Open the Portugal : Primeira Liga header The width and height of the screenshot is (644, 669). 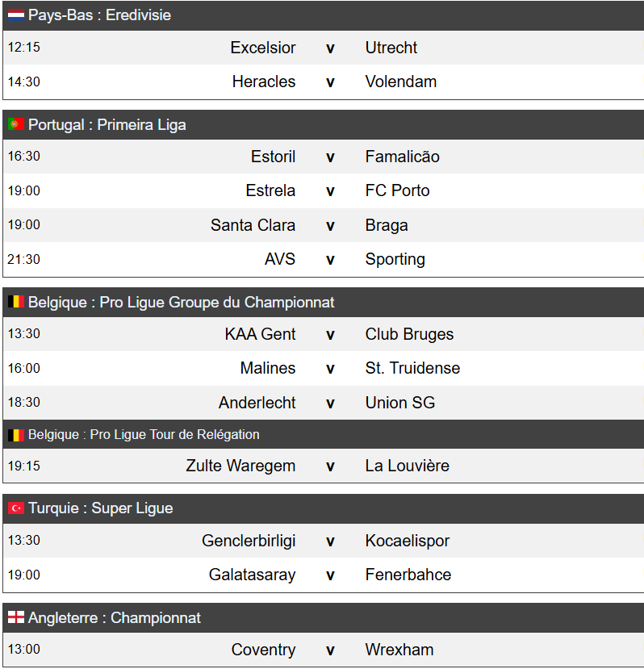click(x=107, y=125)
